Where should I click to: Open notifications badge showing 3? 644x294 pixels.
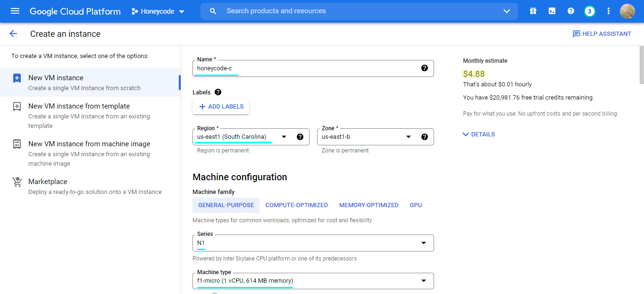(x=590, y=11)
